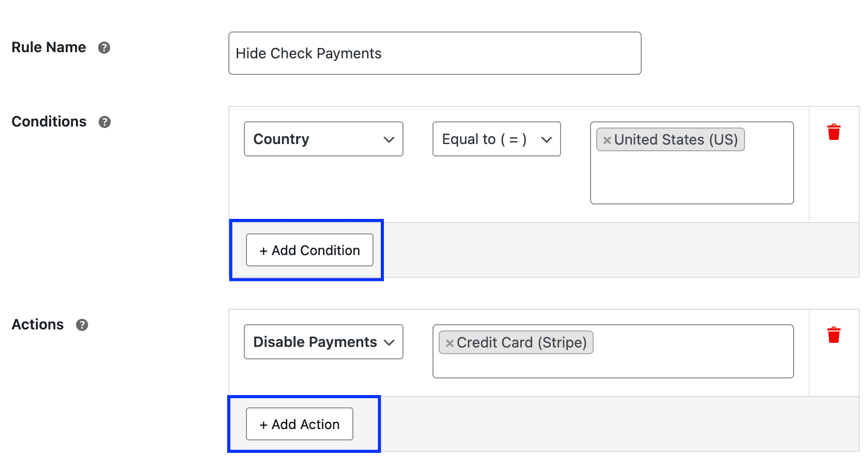Viewport: 868px width, 475px height.
Task: Delete the Disable Payments action row
Action: pyautogui.click(x=833, y=335)
